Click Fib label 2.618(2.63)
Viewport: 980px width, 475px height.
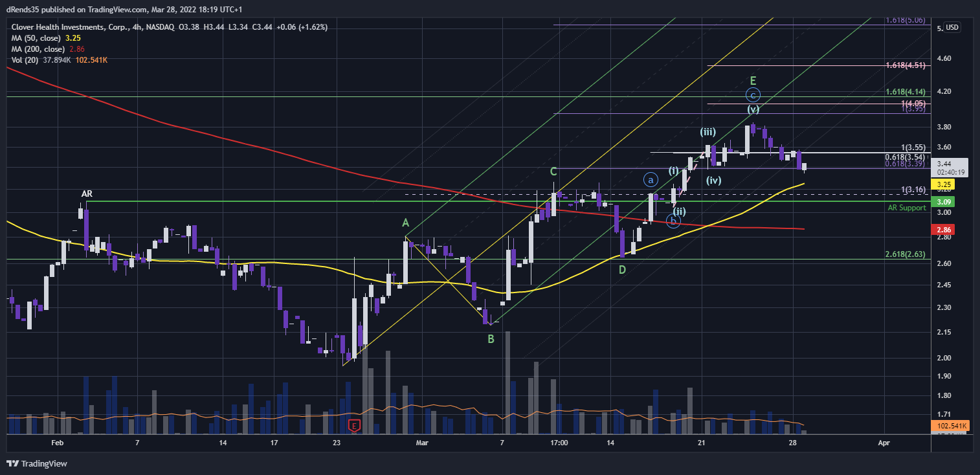pyautogui.click(x=906, y=254)
